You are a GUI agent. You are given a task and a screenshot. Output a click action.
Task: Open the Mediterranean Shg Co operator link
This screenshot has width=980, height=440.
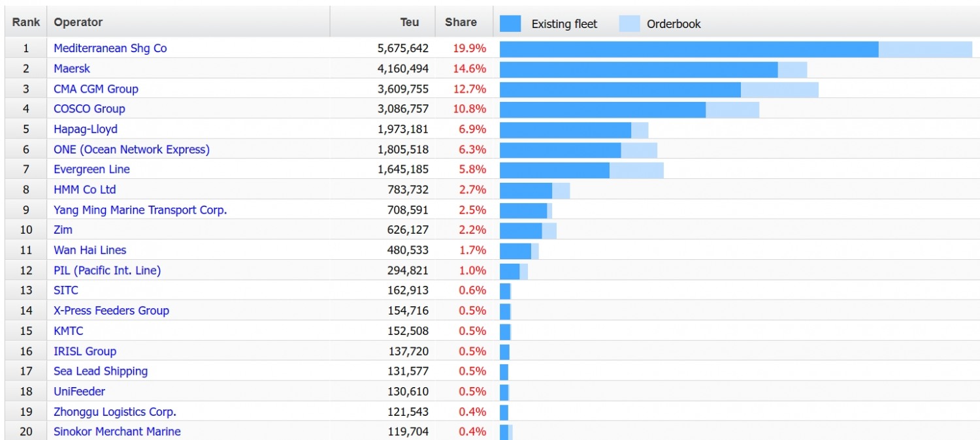click(110, 48)
